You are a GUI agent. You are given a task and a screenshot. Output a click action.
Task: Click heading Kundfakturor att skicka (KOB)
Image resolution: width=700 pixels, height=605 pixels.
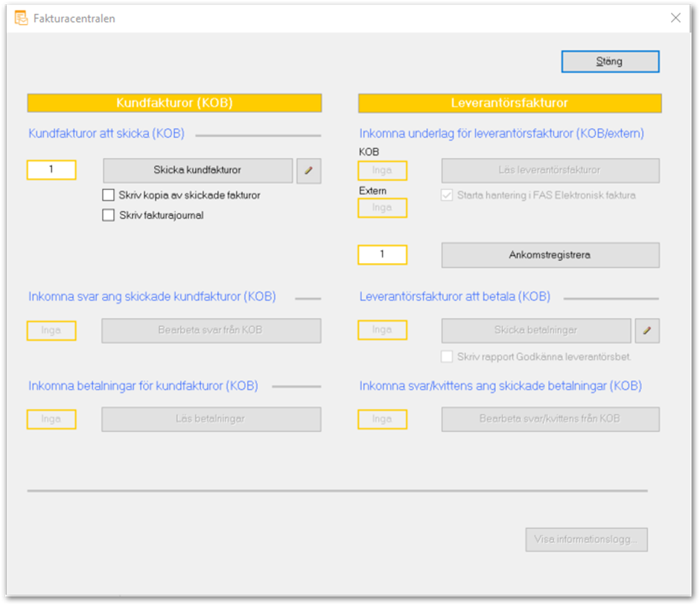106,133
